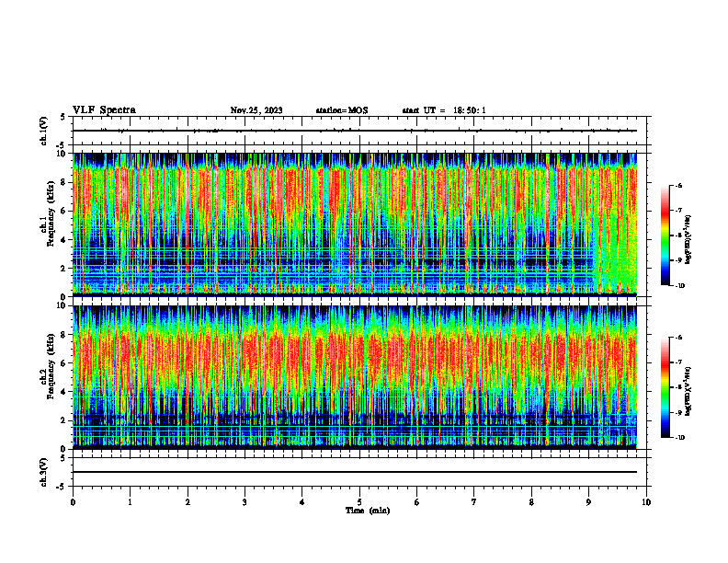Click time axis tick label "7"
The width and height of the screenshot is (728, 563).
click(474, 502)
